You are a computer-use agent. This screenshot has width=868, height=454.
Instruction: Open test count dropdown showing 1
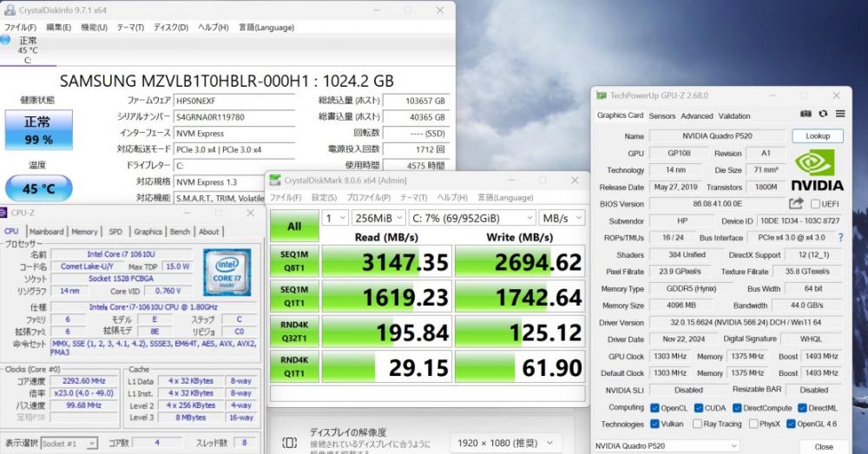pyautogui.click(x=335, y=218)
